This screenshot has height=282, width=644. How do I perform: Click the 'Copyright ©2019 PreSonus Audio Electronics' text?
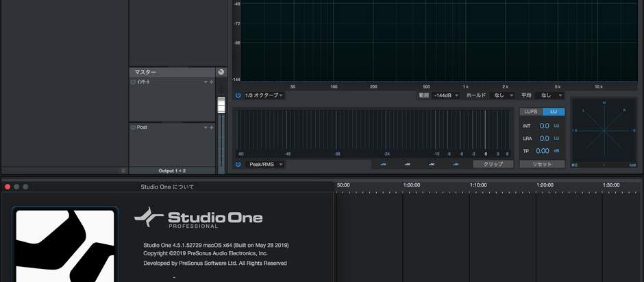coord(206,253)
